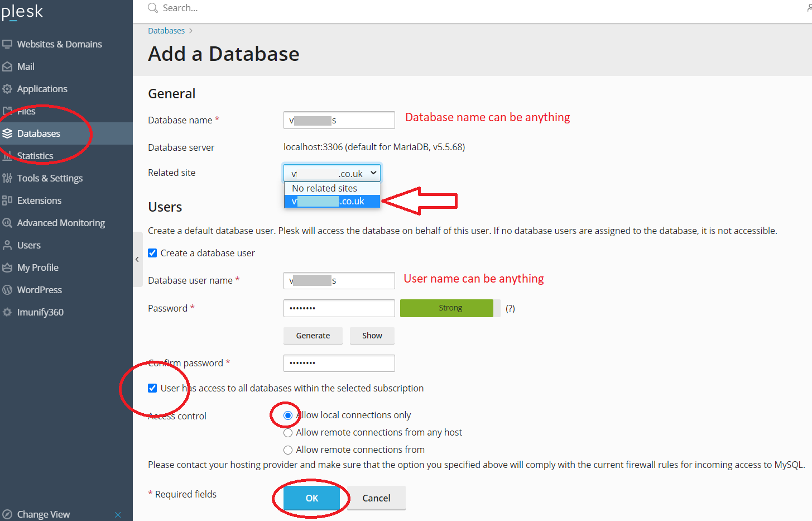Follow the Databases breadcrumb link

click(x=166, y=30)
